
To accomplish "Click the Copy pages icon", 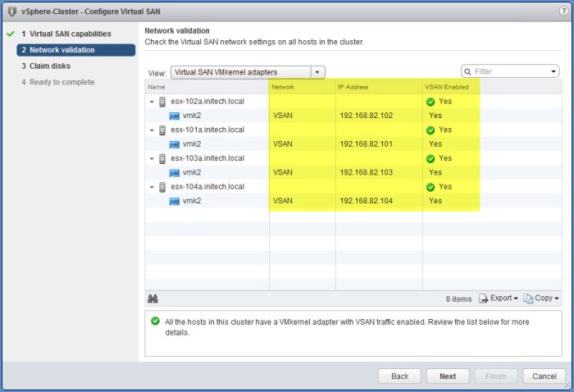I will (528, 299).
